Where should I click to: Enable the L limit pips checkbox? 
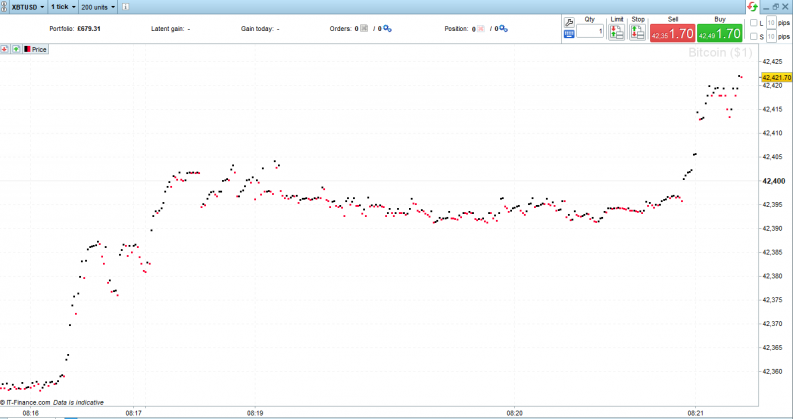[x=754, y=22]
